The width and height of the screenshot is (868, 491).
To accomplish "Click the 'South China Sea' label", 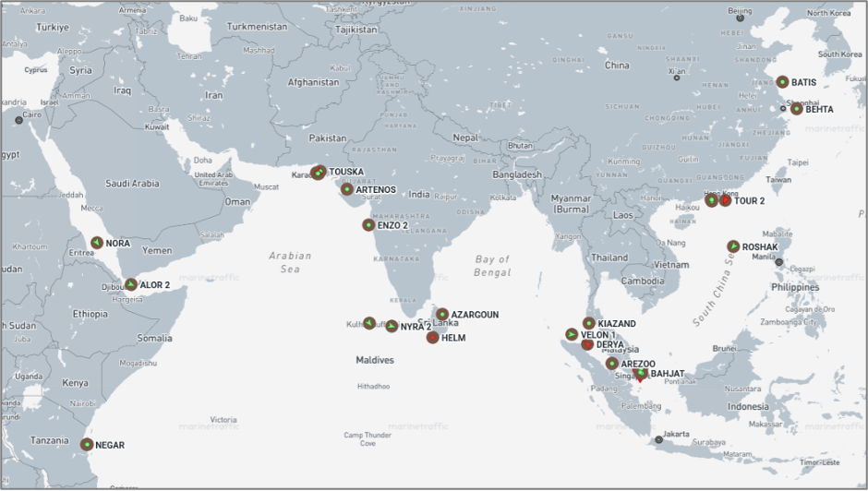I will [x=714, y=290].
